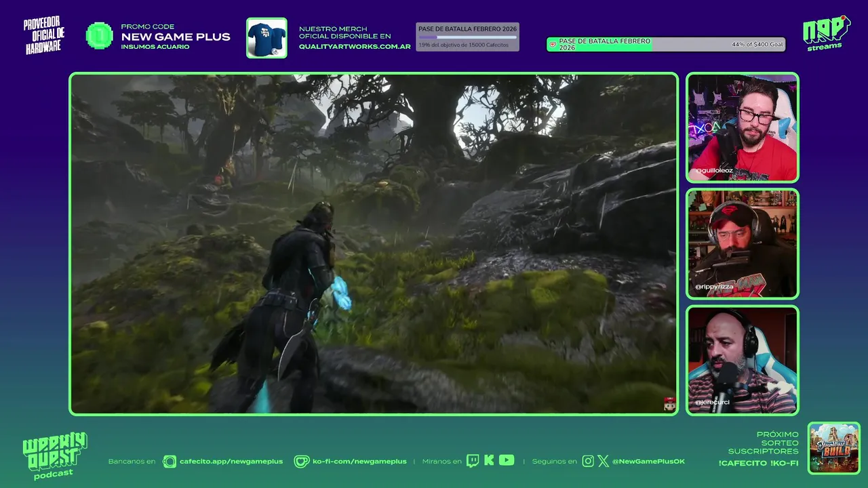
Task: Click the 'INSUMOS ACUARIO' text
Action: pyautogui.click(x=155, y=47)
